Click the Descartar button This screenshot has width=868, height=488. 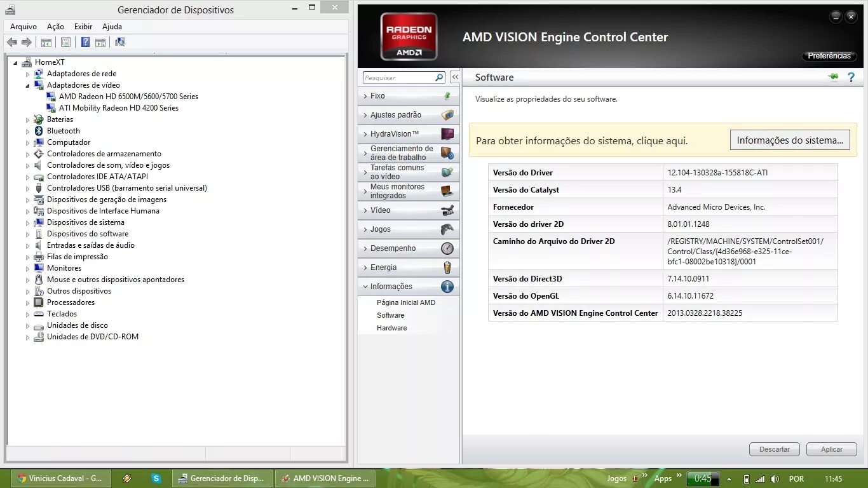(x=775, y=449)
